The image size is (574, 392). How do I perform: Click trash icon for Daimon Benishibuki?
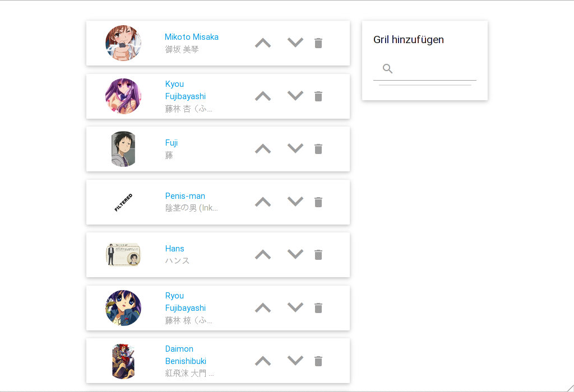[x=318, y=361]
